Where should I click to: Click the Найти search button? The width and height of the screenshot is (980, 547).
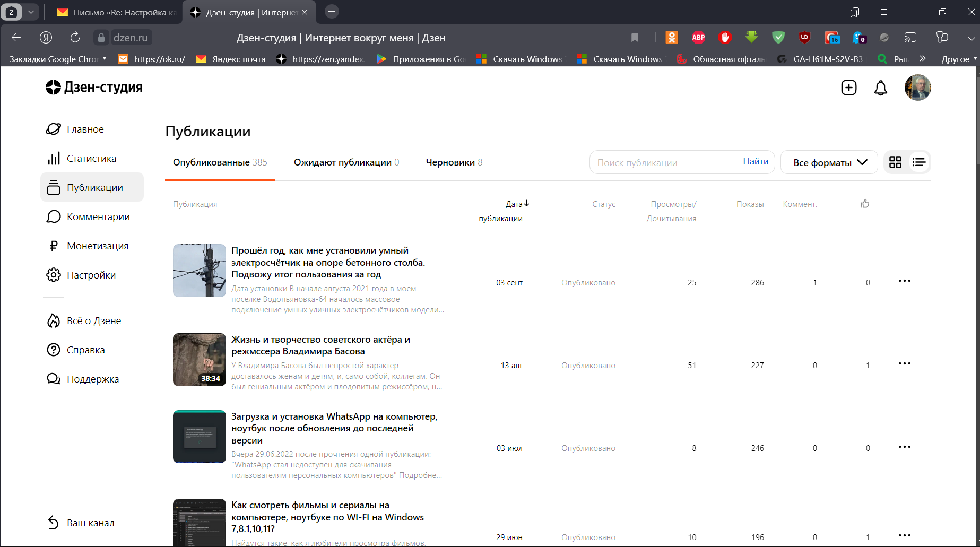[756, 161]
